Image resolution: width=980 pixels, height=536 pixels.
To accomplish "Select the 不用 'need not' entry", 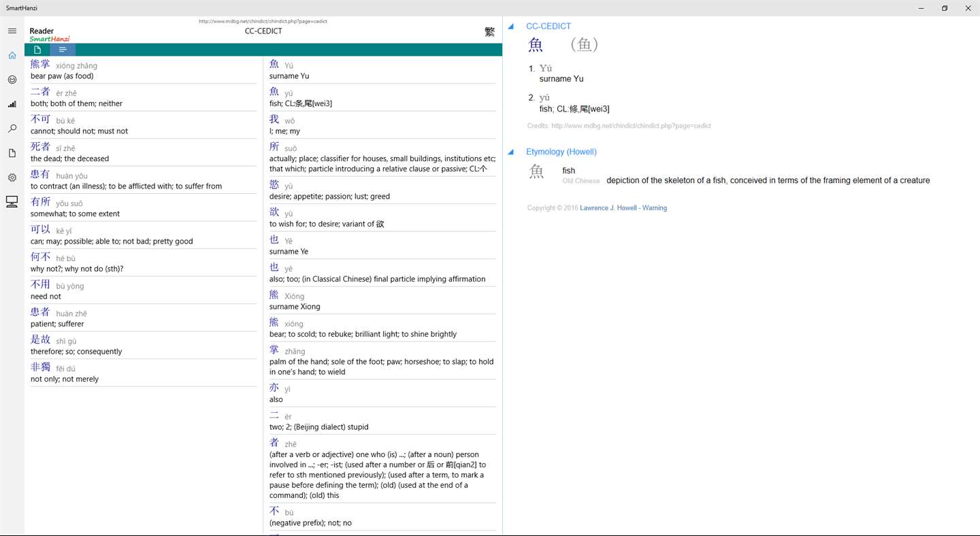I will (144, 290).
